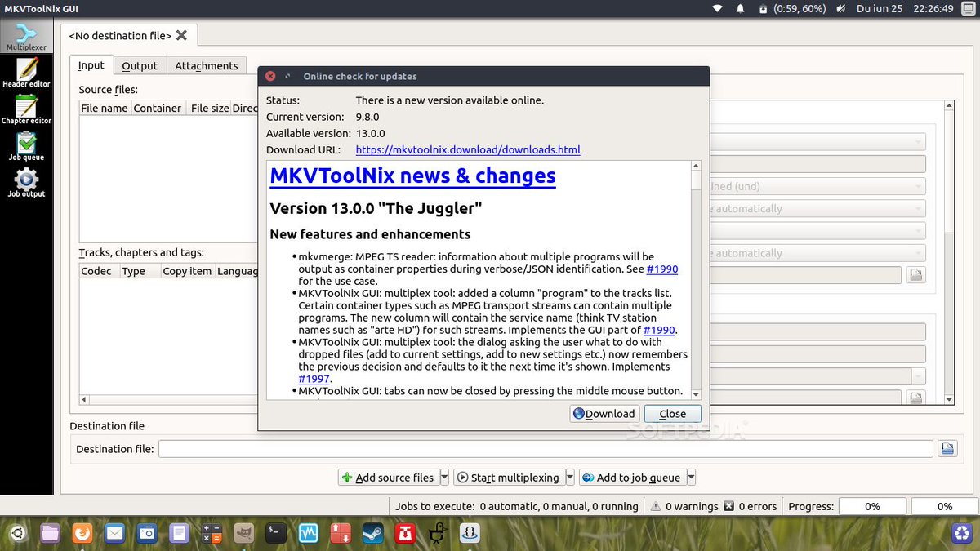
Task: Click the display icon at the top bar's end
Action: (968, 9)
